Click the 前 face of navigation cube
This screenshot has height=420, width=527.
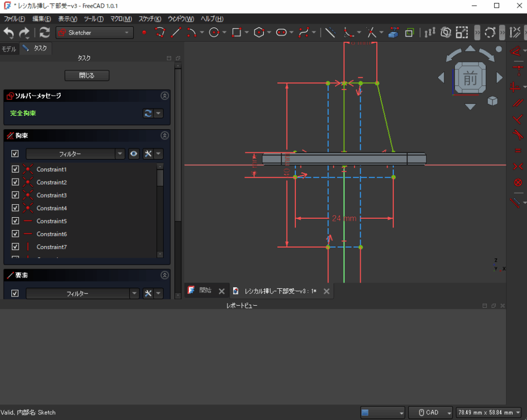pyautogui.click(x=470, y=78)
